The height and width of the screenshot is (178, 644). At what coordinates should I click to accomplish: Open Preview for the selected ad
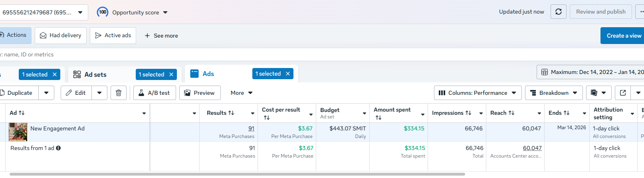(200, 93)
